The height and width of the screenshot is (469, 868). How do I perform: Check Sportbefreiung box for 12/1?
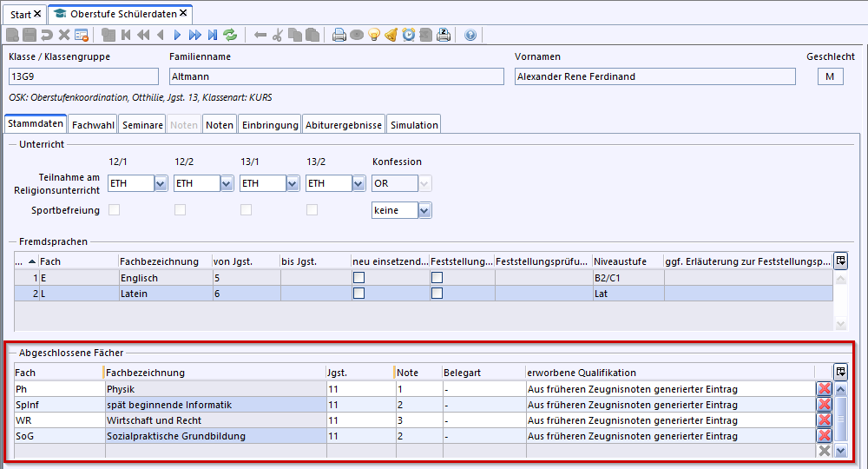pos(114,210)
